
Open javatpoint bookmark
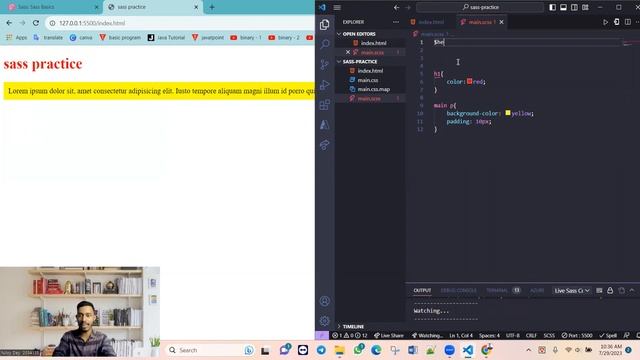(208, 38)
